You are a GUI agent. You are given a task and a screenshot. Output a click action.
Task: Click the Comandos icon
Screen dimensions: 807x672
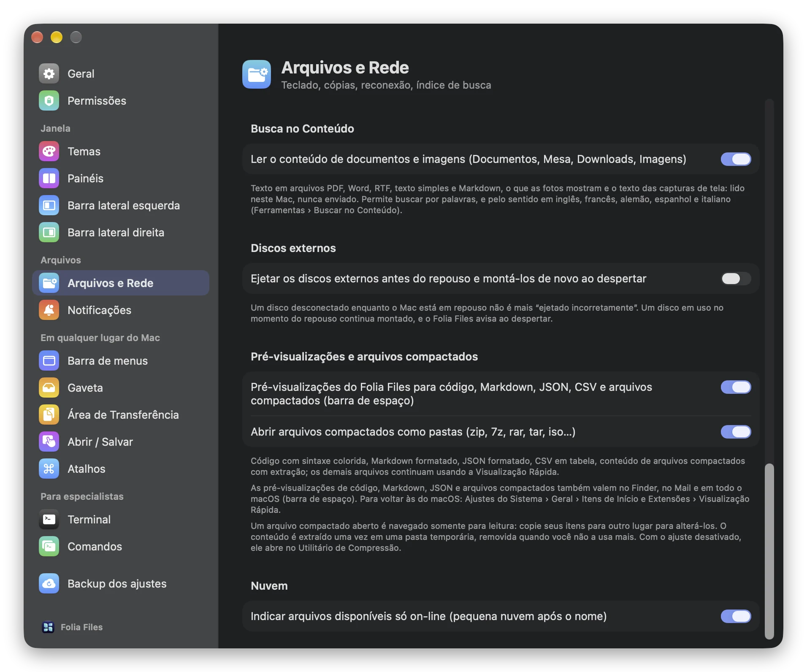(x=49, y=547)
